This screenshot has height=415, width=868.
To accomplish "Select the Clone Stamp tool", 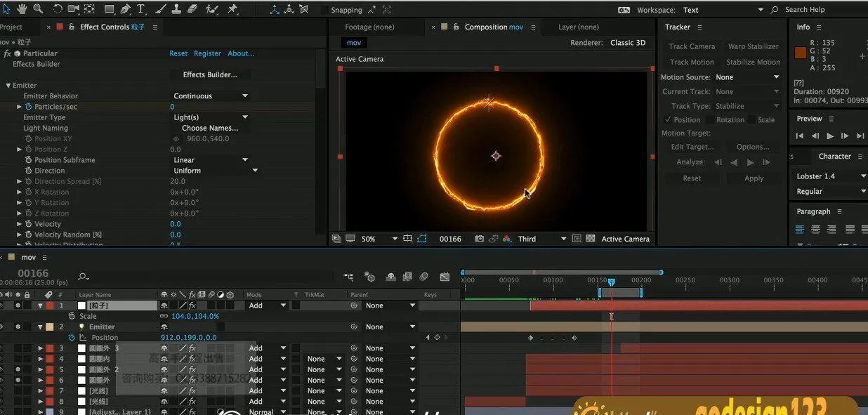I will (176, 9).
